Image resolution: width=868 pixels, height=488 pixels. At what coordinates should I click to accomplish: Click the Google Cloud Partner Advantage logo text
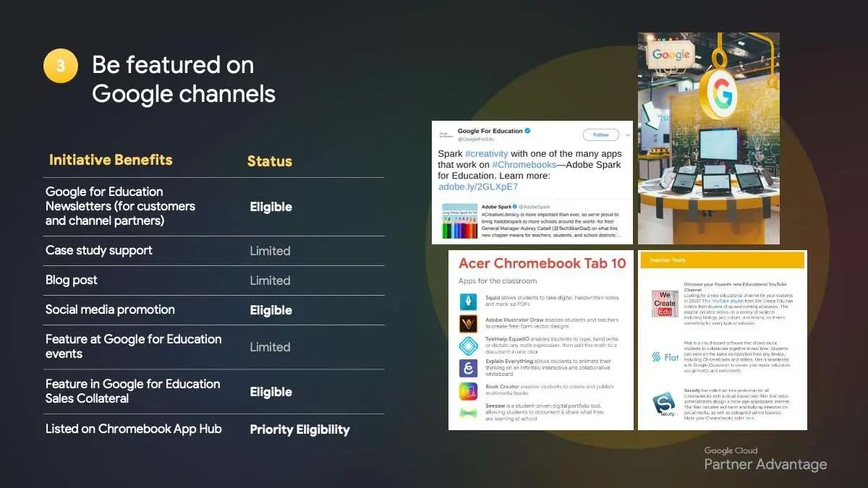point(765,459)
